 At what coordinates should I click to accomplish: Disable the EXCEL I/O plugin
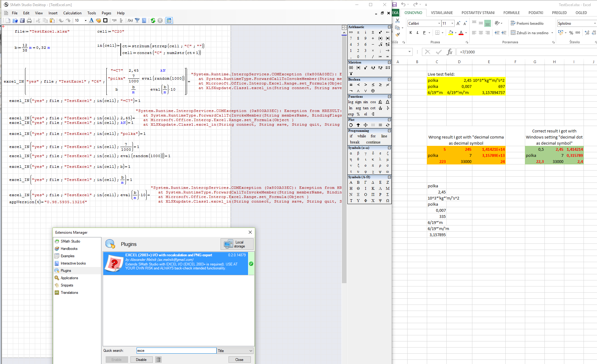point(141,359)
